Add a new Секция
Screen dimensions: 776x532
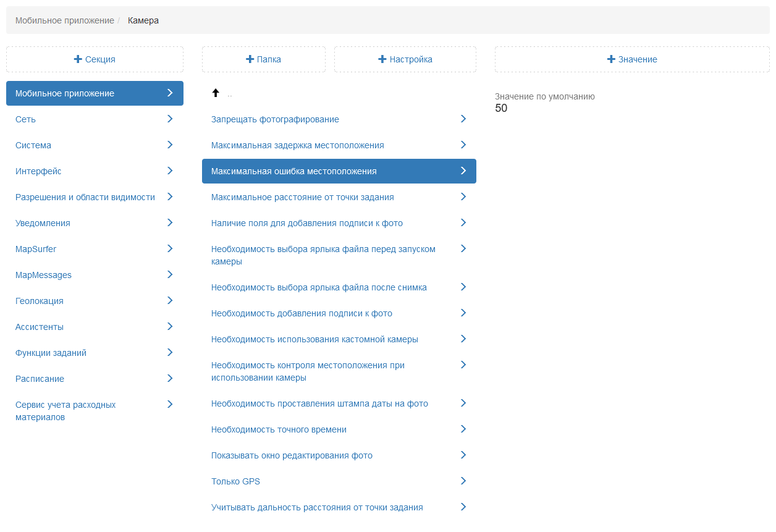(x=95, y=59)
